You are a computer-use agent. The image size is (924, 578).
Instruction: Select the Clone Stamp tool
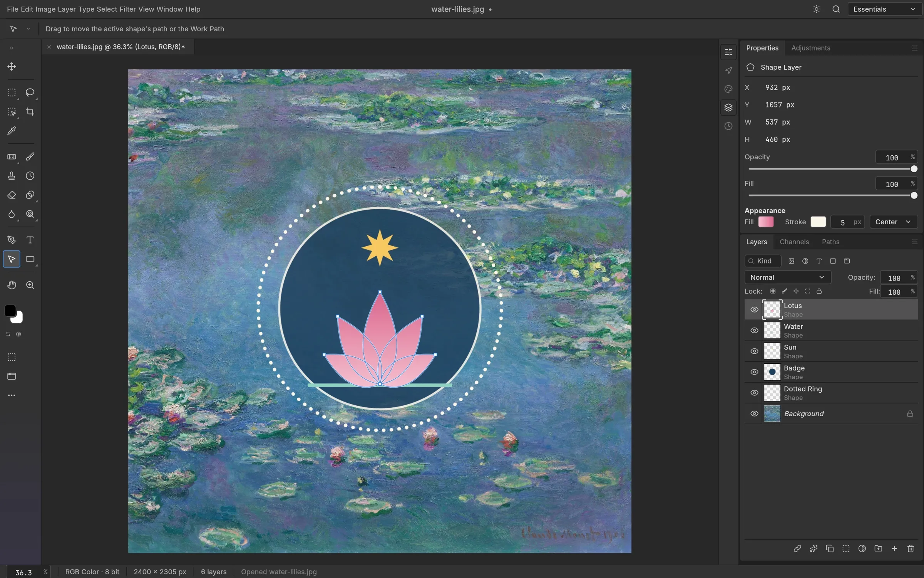pos(12,176)
